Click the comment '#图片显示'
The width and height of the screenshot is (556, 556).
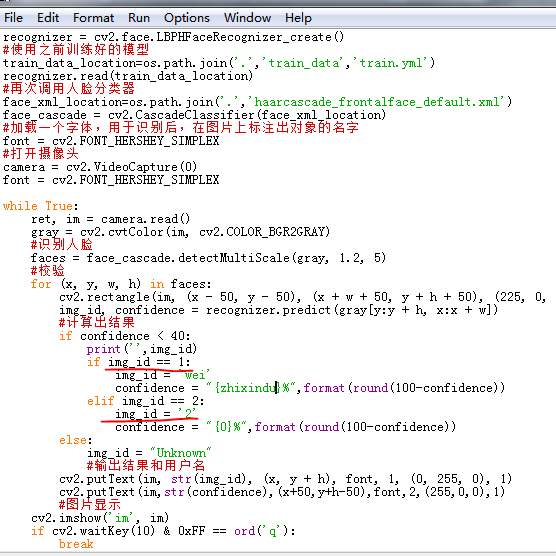click(x=90, y=505)
